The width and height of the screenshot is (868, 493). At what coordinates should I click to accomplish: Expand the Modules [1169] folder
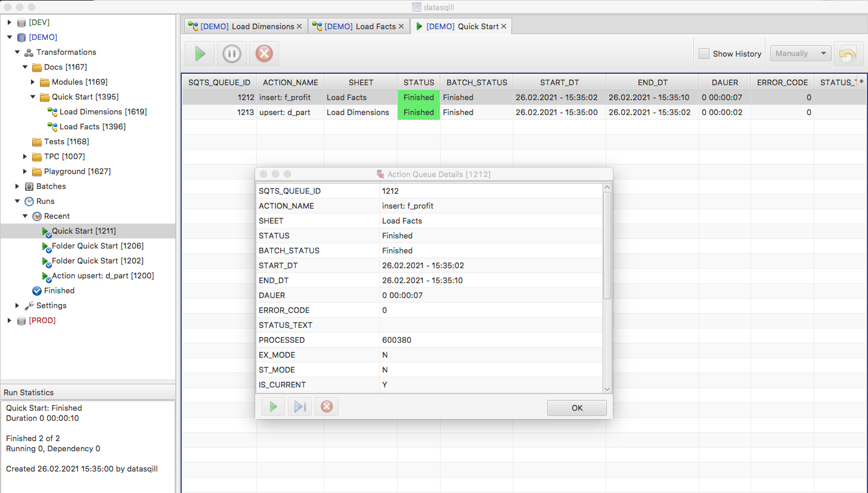[33, 82]
